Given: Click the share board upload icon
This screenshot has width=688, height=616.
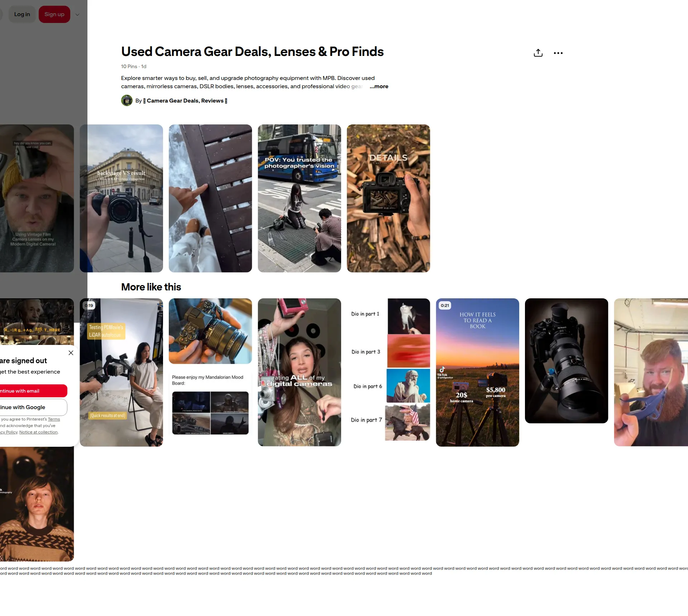Looking at the screenshot, I should coord(538,53).
